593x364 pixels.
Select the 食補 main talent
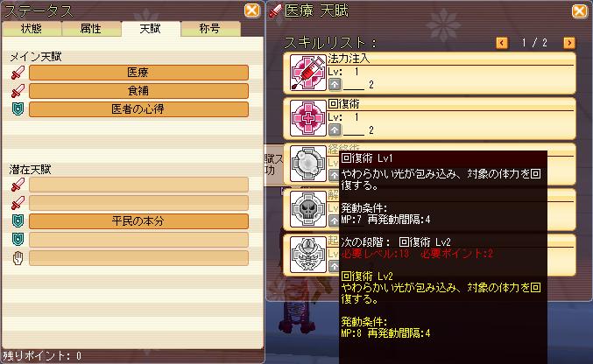click(138, 91)
